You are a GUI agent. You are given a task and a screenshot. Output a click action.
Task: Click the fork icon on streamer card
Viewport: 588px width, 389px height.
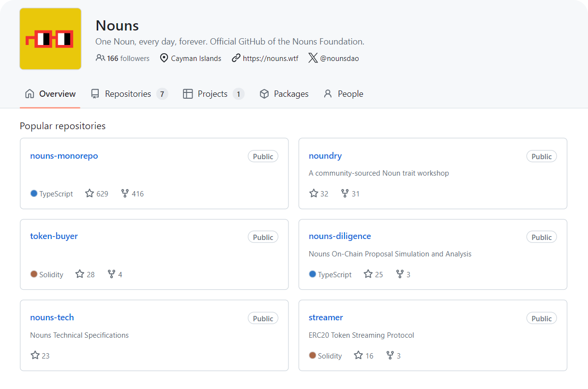pos(390,356)
